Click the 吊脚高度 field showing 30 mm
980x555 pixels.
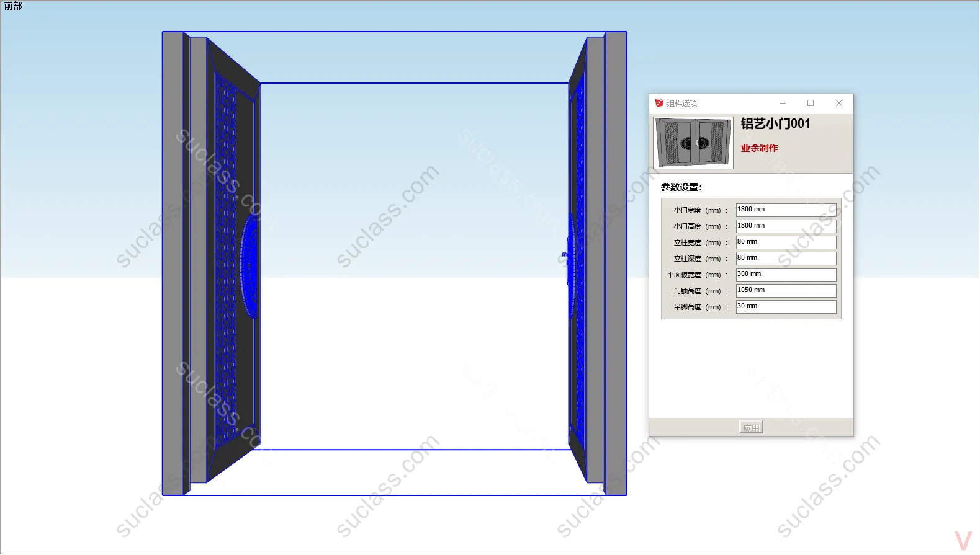[786, 307]
